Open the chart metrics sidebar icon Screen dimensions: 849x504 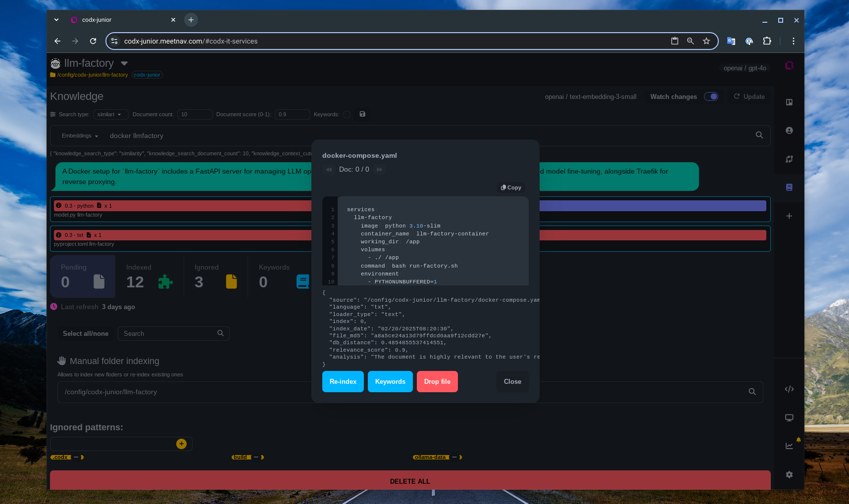pos(789,446)
